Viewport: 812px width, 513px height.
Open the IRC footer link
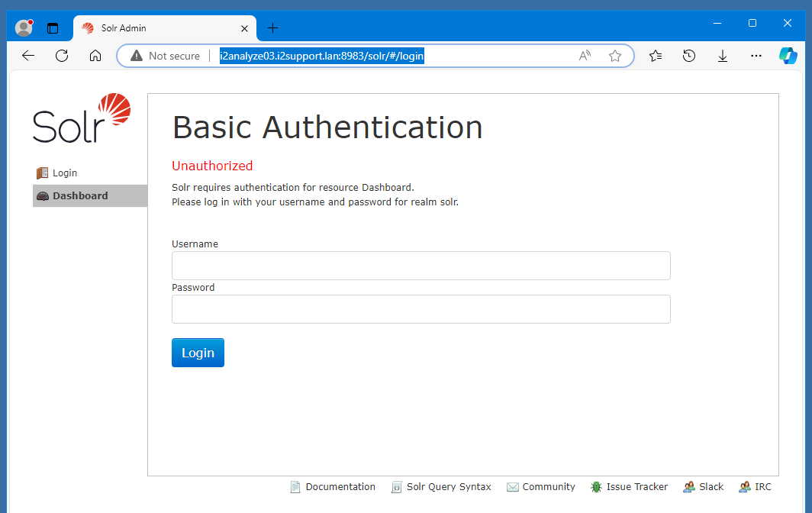[762, 487]
